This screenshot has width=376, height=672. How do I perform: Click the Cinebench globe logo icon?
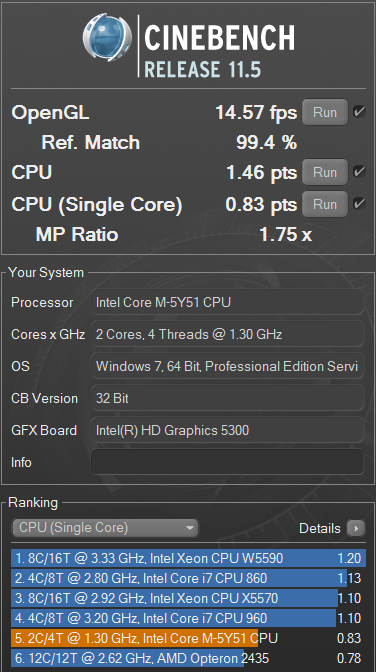click(107, 38)
